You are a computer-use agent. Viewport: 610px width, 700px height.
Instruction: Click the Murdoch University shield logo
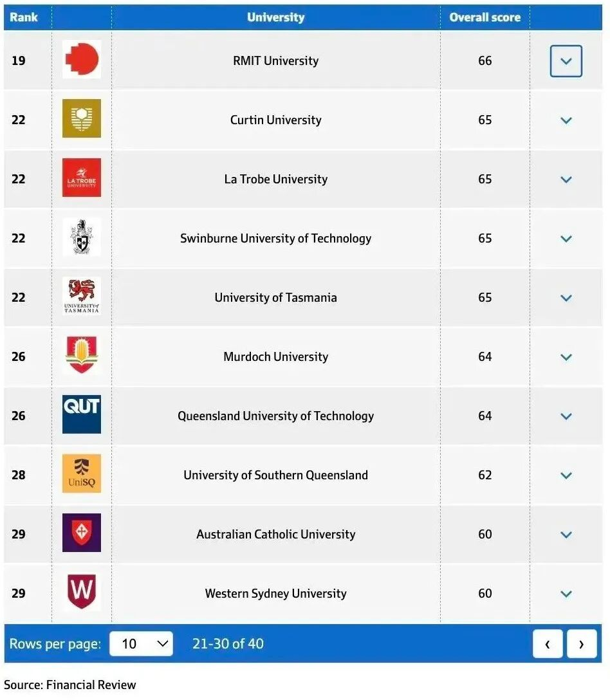(82, 356)
